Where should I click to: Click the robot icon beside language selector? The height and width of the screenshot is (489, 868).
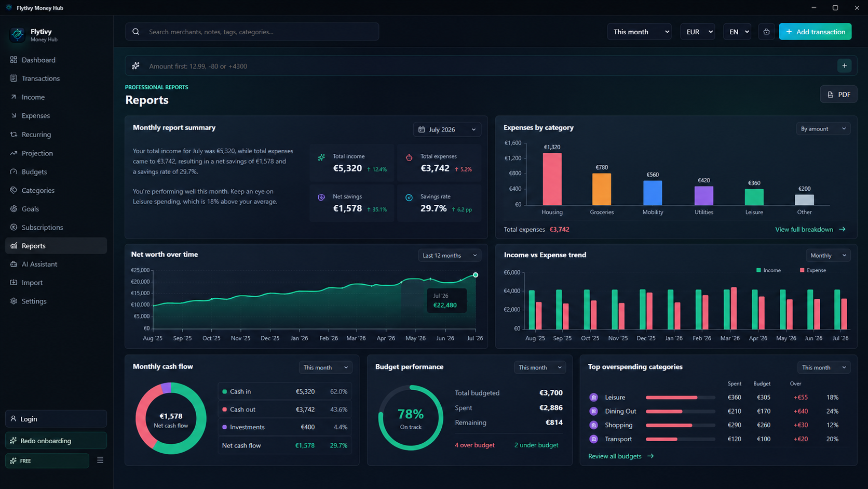click(x=766, y=32)
